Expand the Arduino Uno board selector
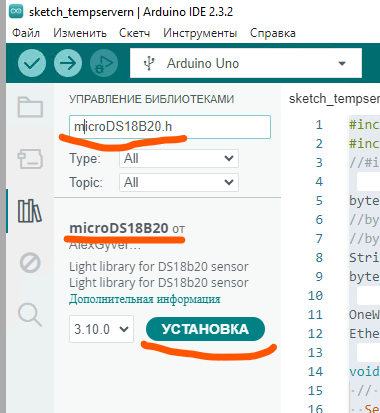The image size is (380, 413). click(x=246, y=63)
